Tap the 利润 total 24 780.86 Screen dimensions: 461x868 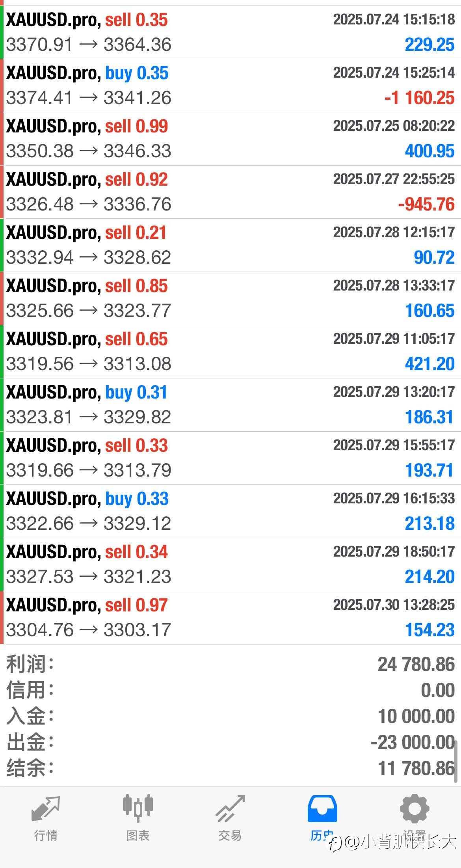pyautogui.click(x=416, y=664)
